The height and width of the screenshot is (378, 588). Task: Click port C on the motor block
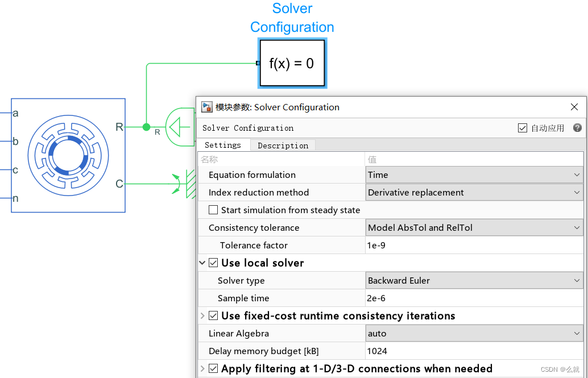tap(119, 184)
